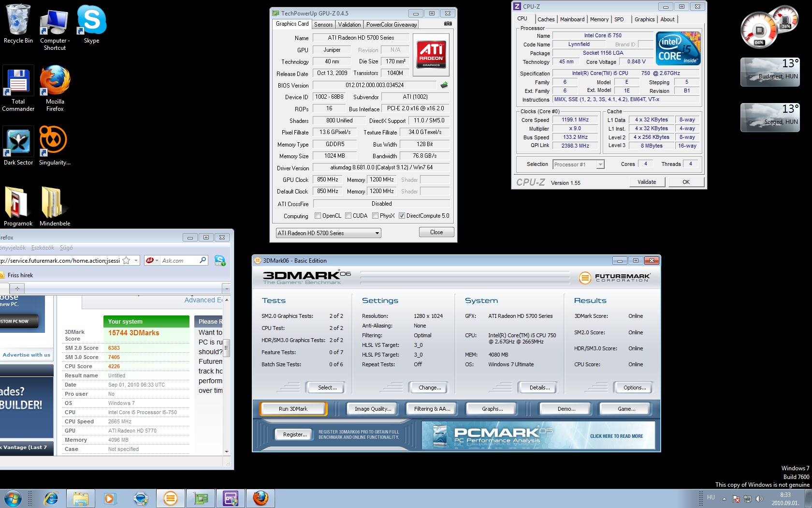Click the PCMark05 read more banner

point(539,435)
